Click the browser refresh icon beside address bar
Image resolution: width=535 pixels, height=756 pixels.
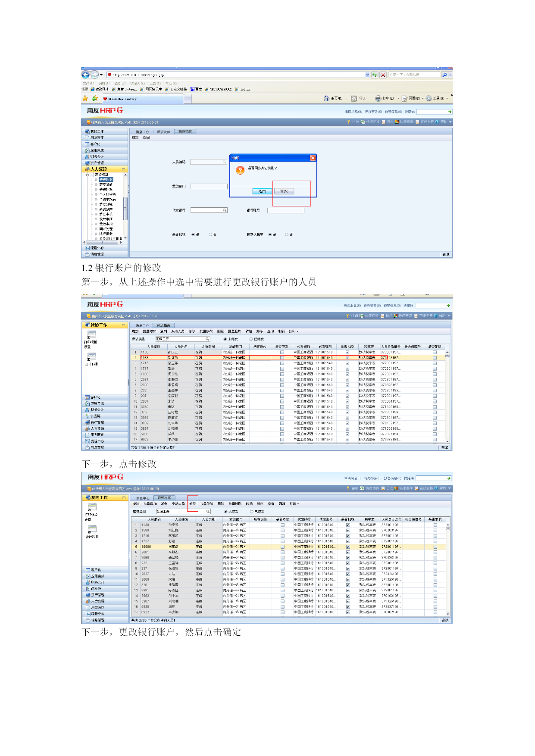pyautogui.click(x=375, y=75)
